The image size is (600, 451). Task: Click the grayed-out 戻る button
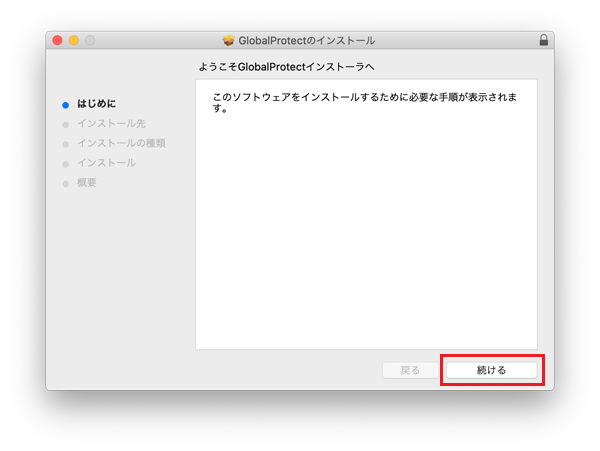(x=410, y=370)
